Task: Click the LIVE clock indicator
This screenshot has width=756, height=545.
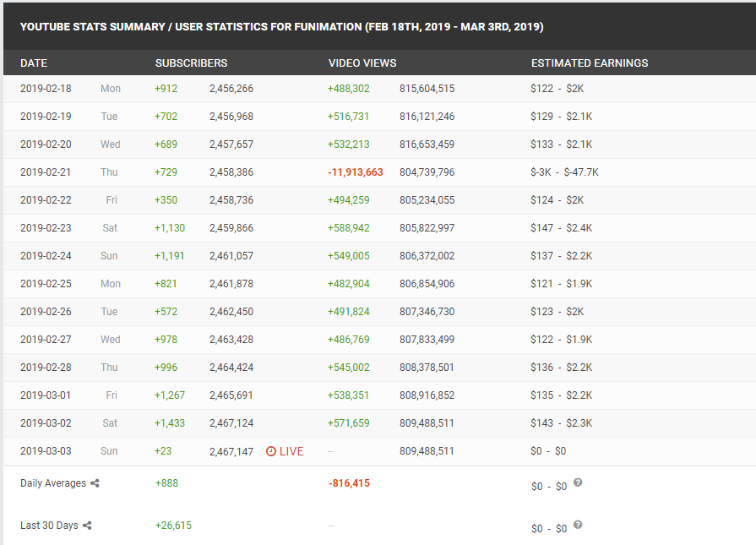Action: [x=285, y=451]
